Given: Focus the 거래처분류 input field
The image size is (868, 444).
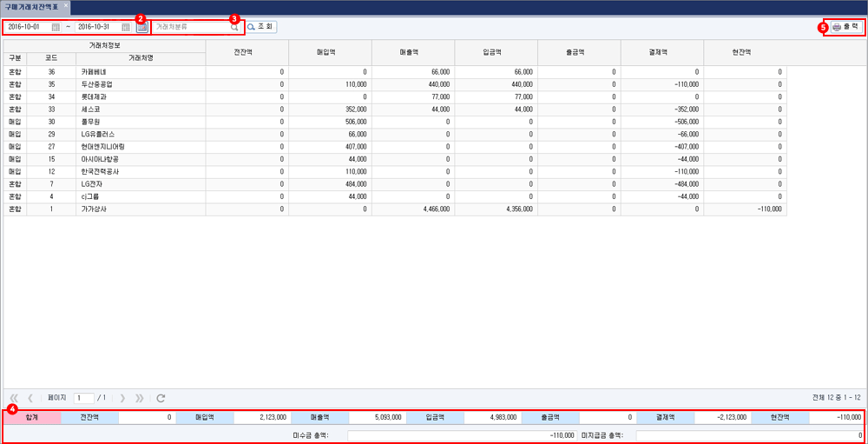Looking at the screenshot, I should point(191,27).
